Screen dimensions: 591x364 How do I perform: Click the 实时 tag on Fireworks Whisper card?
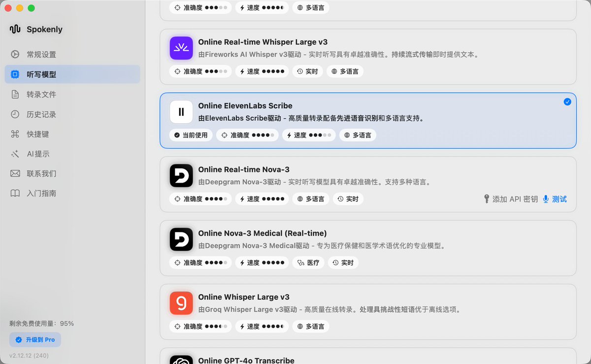[x=308, y=71]
